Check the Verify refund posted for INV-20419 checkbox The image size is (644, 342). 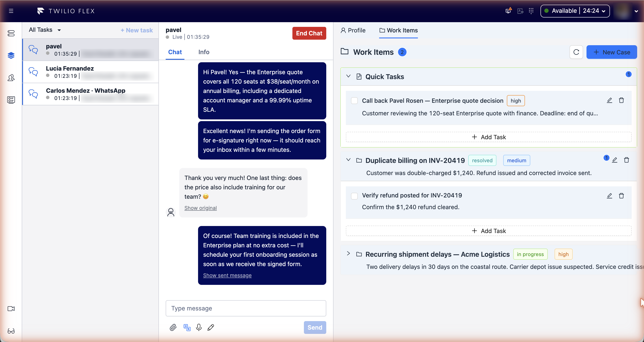tap(354, 196)
